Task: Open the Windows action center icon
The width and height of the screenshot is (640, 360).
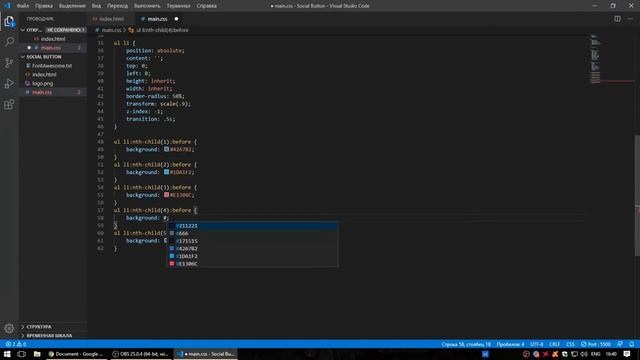Action: click(x=627, y=354)
